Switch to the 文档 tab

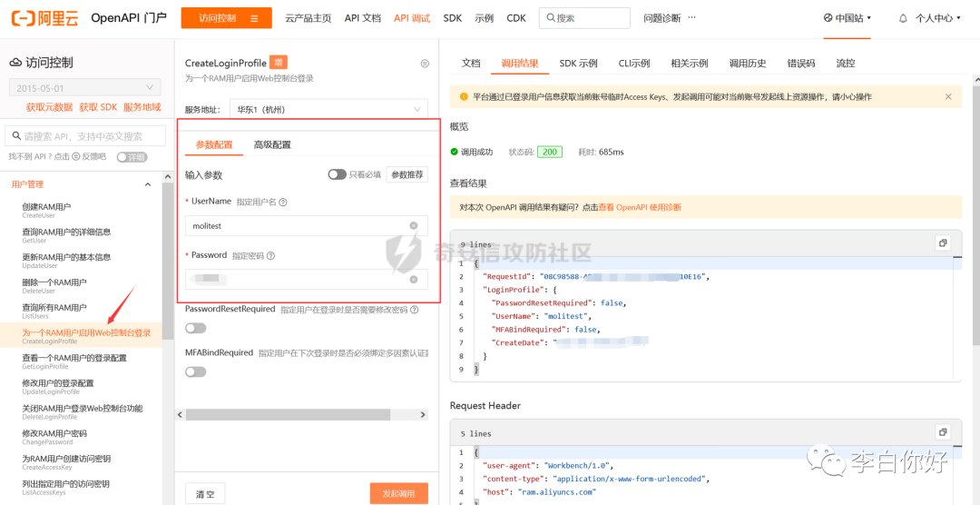[x=471, y=64]
